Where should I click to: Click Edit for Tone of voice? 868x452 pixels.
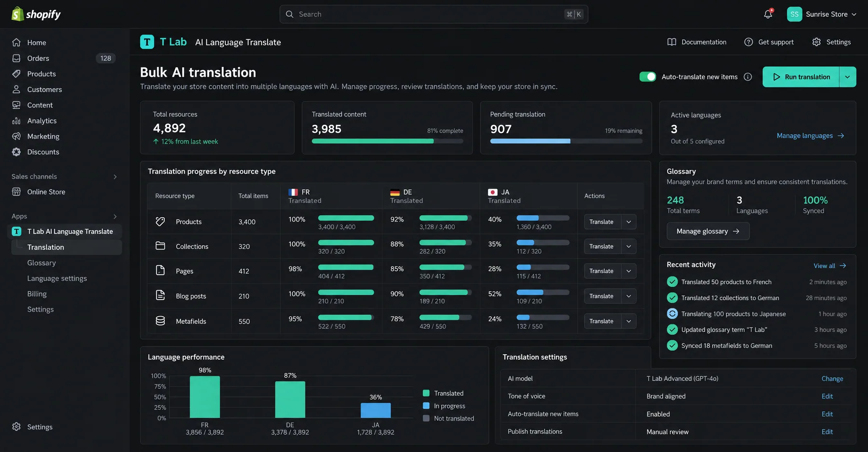(x=827, y=396)
